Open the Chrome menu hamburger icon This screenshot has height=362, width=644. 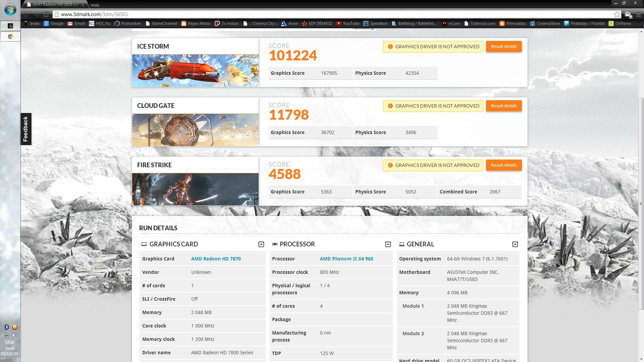638,14
